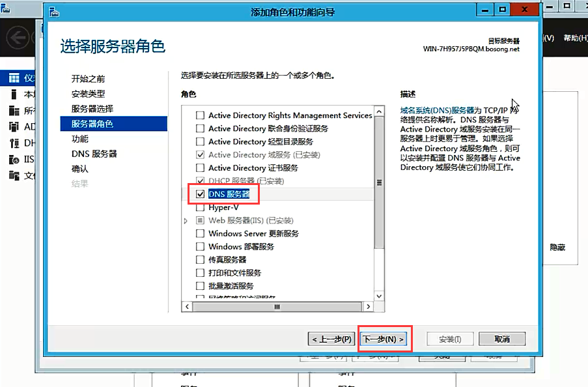588x387 pixels.
Task: Go to 确认 wizard step
Action: coord(80,169)
